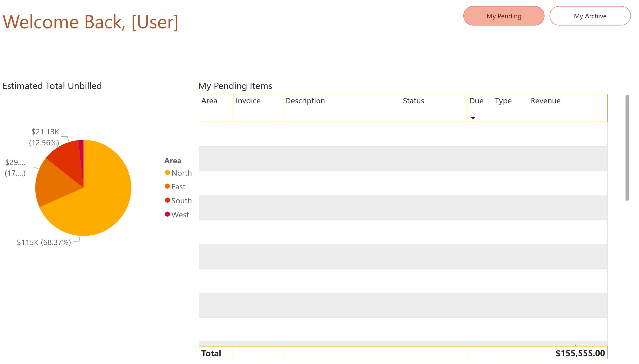Open the sort dropdown under the Due column
639x364 pixels.
click(473, 118)
